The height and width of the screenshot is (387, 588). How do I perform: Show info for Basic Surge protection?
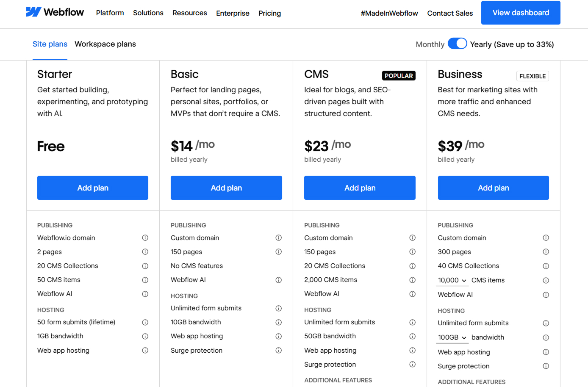[x=279, y=350]
